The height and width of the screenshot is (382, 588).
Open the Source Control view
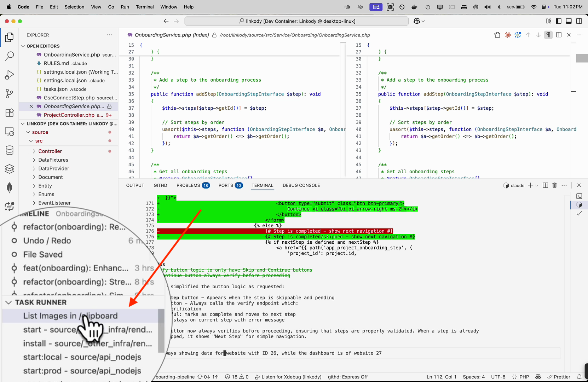tap(10, 94)
